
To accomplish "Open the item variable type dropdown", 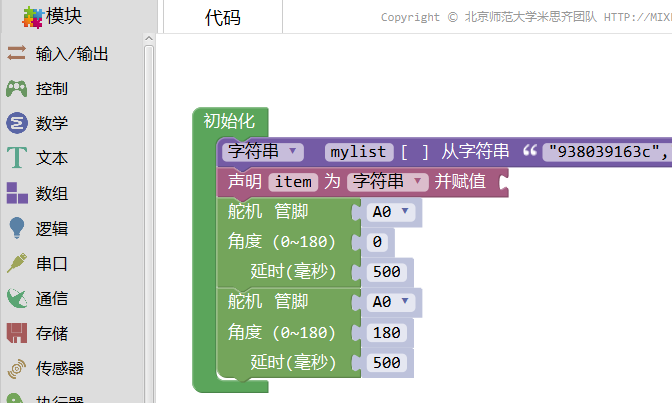I will coord(387,181).
